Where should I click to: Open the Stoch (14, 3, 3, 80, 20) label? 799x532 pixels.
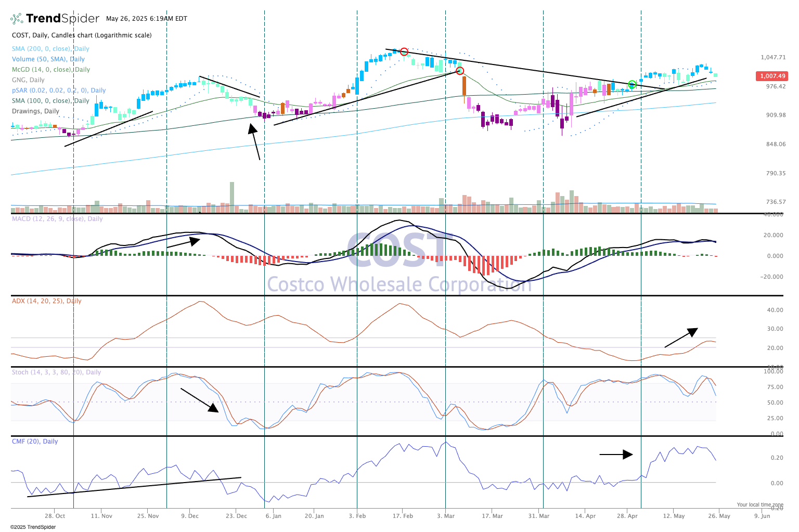[56, 372]
